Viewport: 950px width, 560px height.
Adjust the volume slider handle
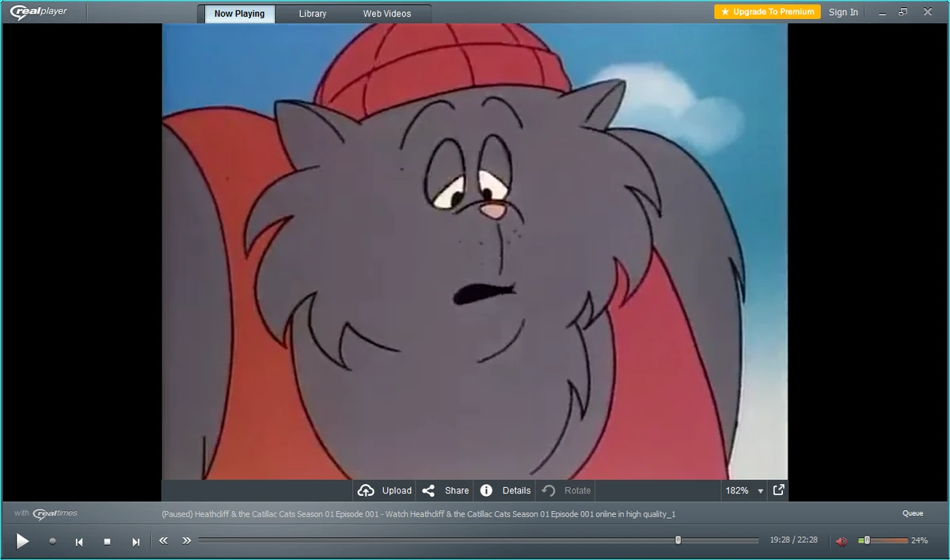click(867, 540)
